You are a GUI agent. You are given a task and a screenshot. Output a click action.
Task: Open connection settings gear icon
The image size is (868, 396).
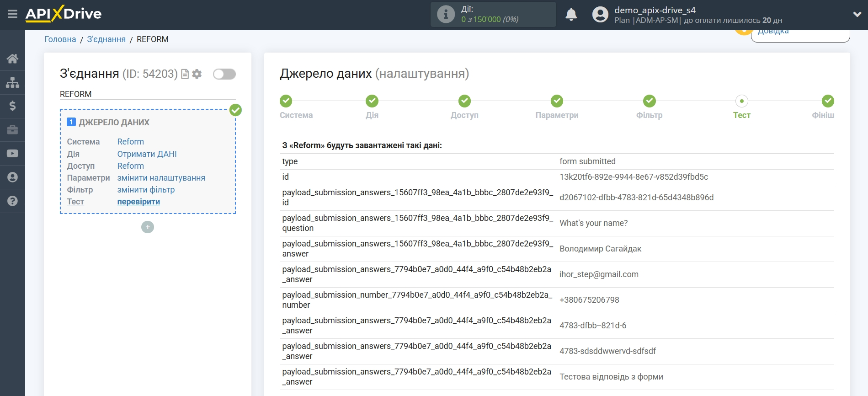pyautogui.click(x=197, y=74)
